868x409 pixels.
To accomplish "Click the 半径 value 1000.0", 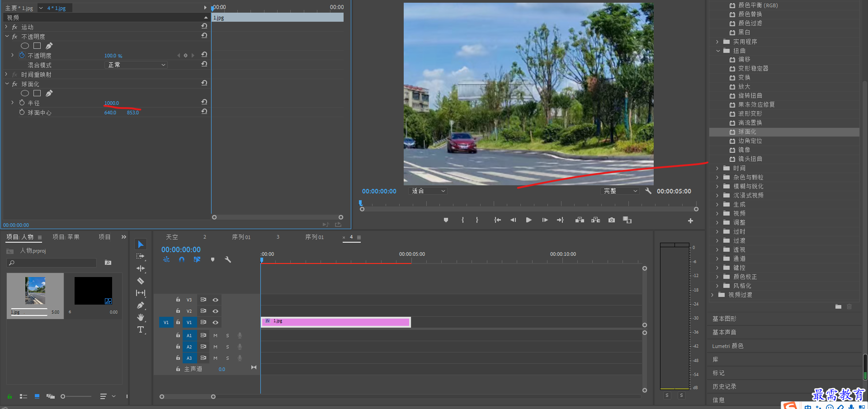I will pos(111,103).
